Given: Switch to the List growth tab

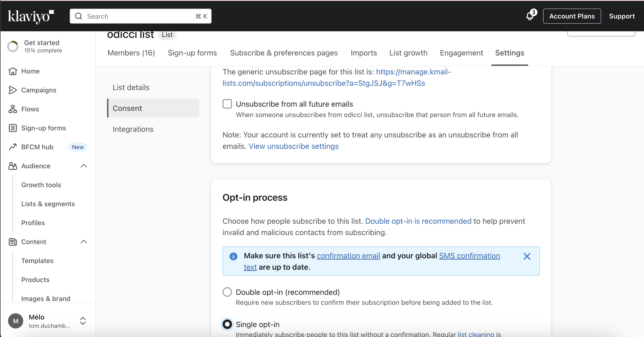Looking at the screenshot, I should (408, 53).
